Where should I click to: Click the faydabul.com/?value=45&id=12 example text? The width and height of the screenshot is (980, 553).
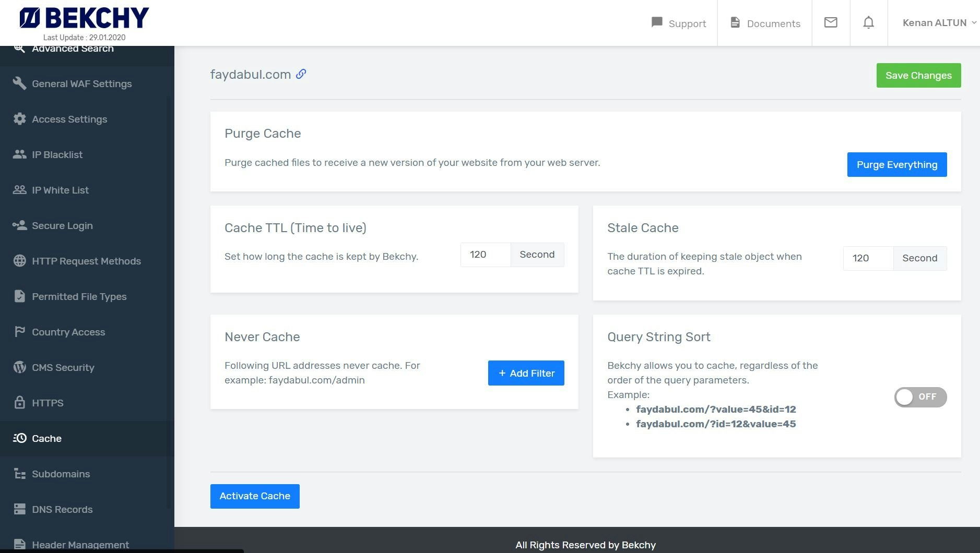716,410
